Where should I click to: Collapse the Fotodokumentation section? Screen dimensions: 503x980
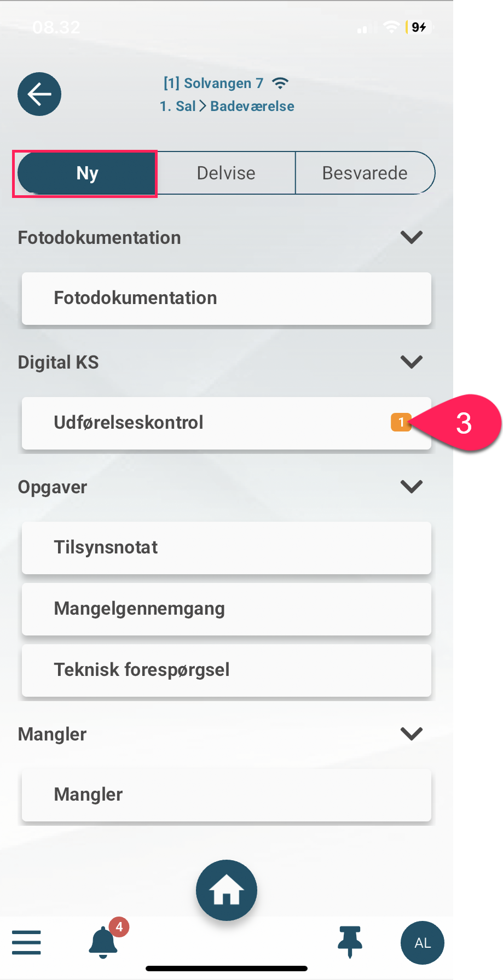click(412, 237)
